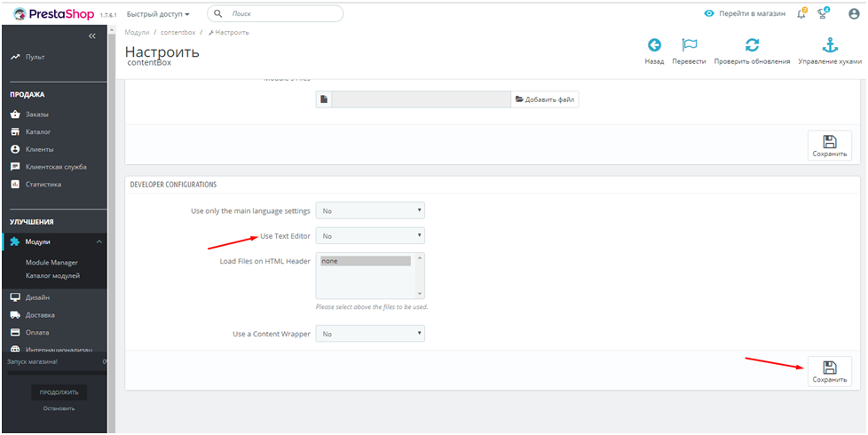Select 'none' in Load Files list

pos(365,261)
